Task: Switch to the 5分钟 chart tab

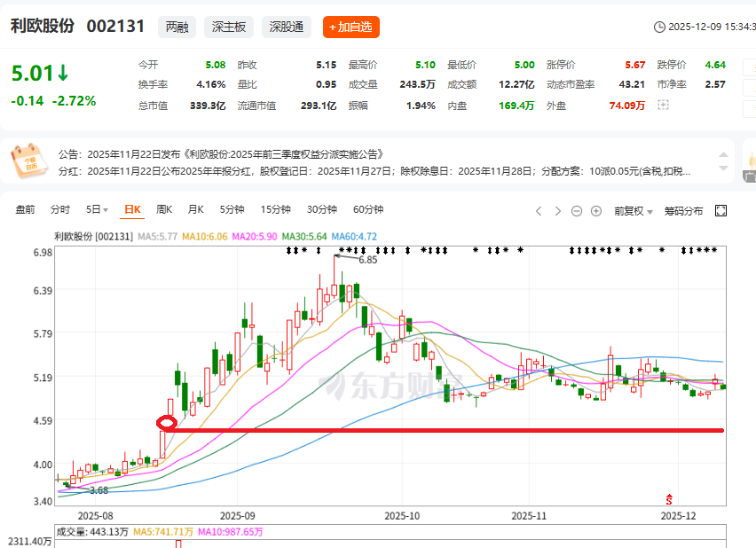Action: click(x=232, y=209)
